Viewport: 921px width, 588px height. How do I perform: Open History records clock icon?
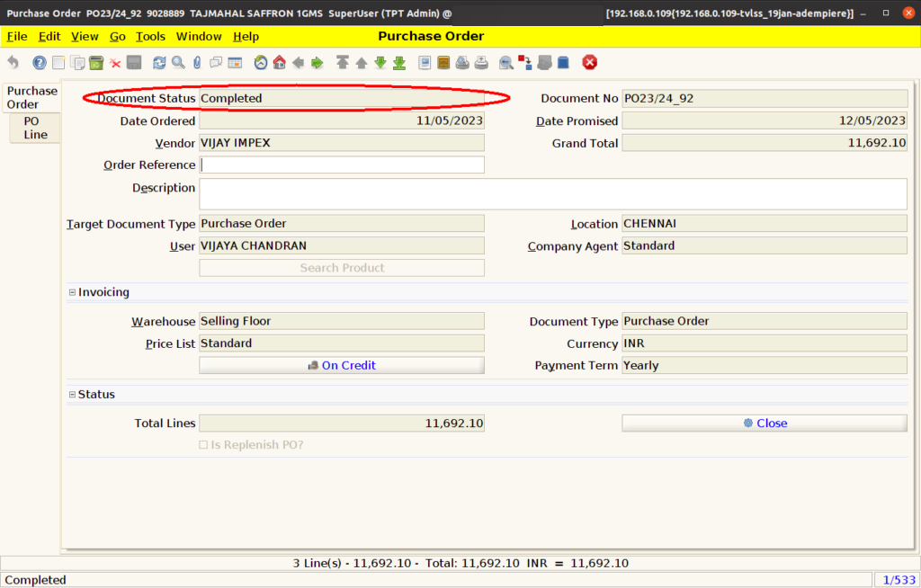coord(261,62)
